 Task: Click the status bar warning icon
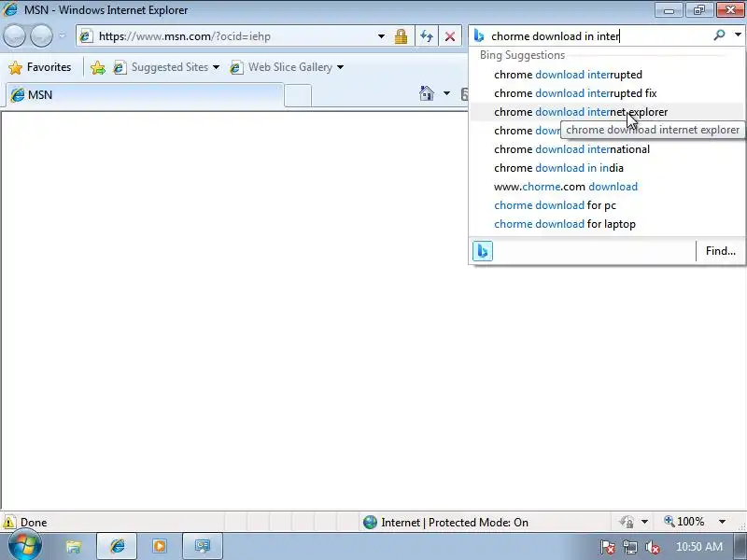pos(9,522)
